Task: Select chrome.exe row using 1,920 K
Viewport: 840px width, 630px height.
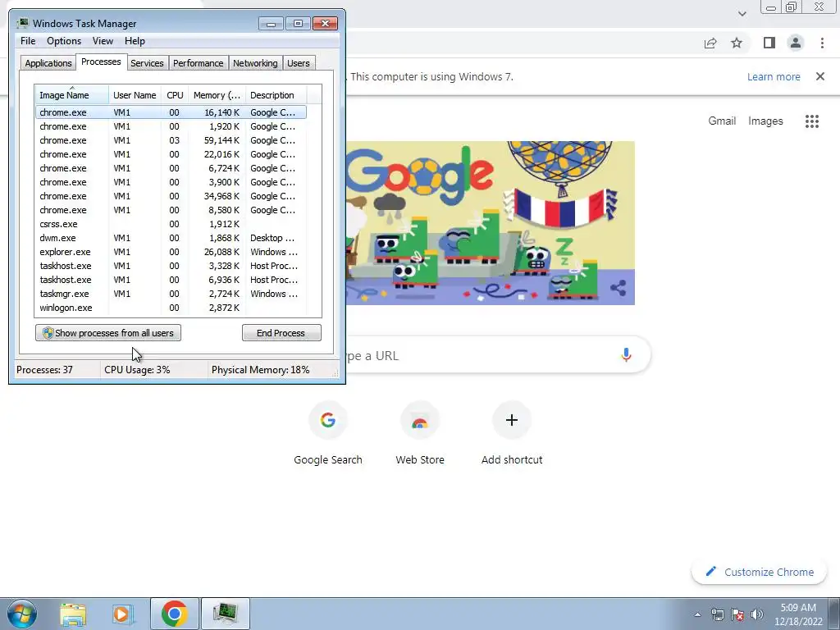Action: (171, 126)
